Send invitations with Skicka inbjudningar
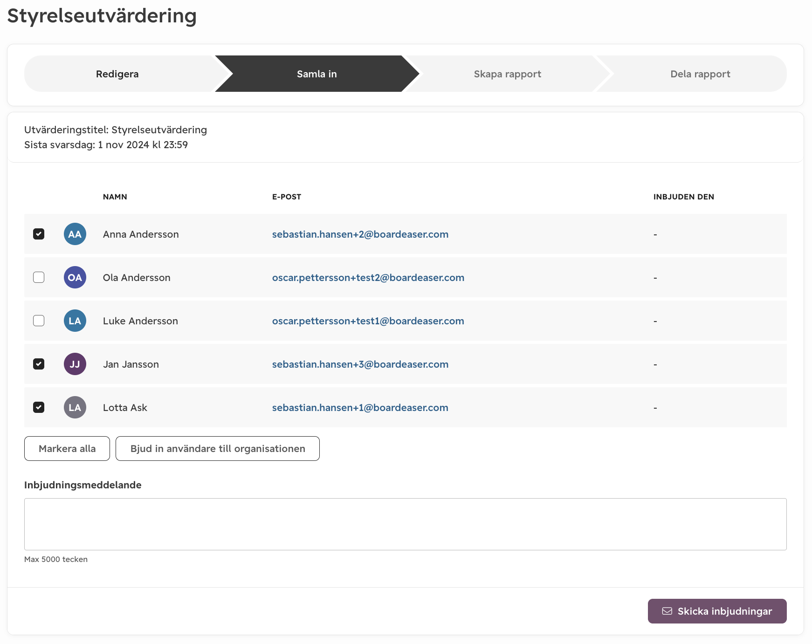This screenshot has width=812, height=644. click(717, 611)
